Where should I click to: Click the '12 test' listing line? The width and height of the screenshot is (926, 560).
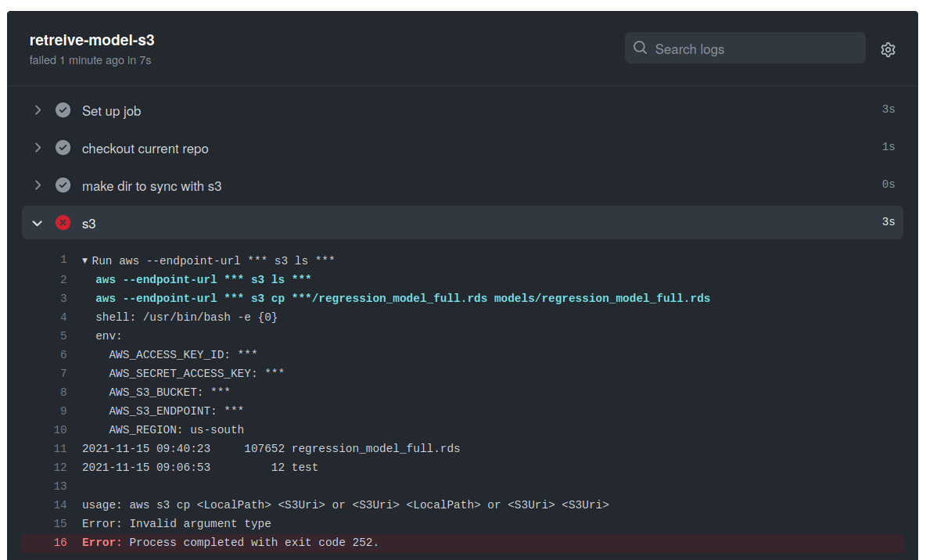(x=200, y=467)
